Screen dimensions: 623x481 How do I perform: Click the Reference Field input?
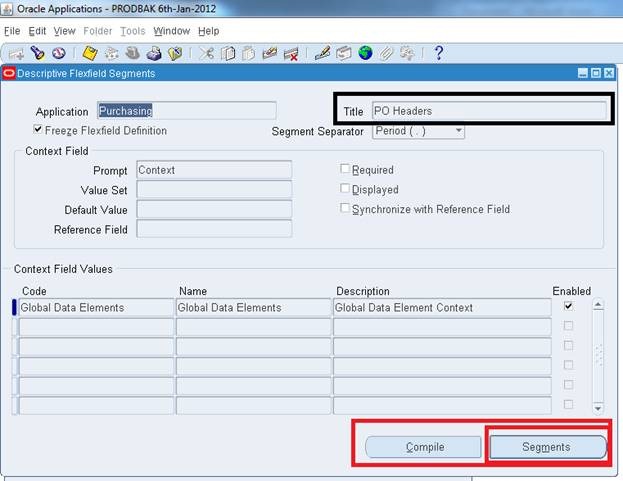click(x=214, y=229)
